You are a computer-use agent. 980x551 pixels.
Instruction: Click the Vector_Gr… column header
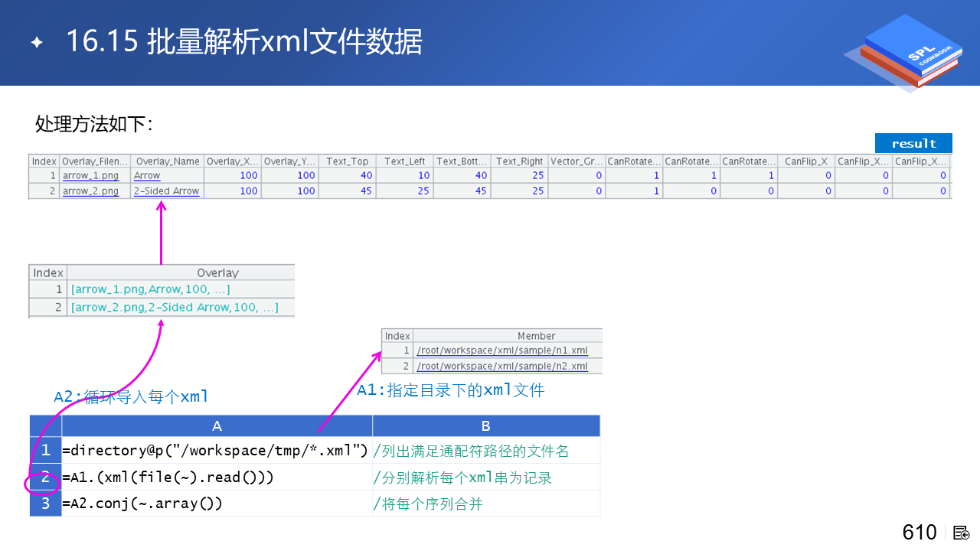[x=577, y=161]
